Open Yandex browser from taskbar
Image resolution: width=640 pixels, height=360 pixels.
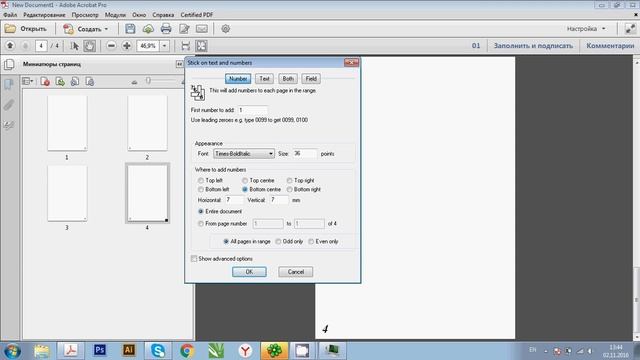(245, 350)
